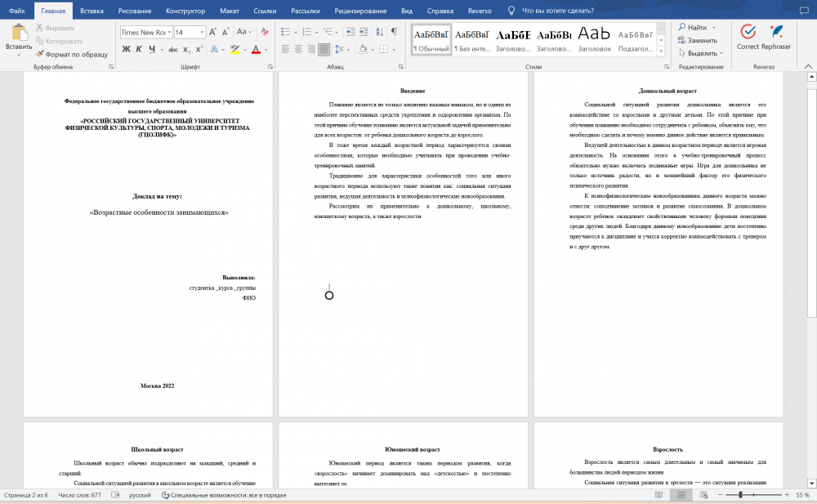817x504 pixels.
Task: Open the Times New Roman font dropdown
Action: coord(146,33)
